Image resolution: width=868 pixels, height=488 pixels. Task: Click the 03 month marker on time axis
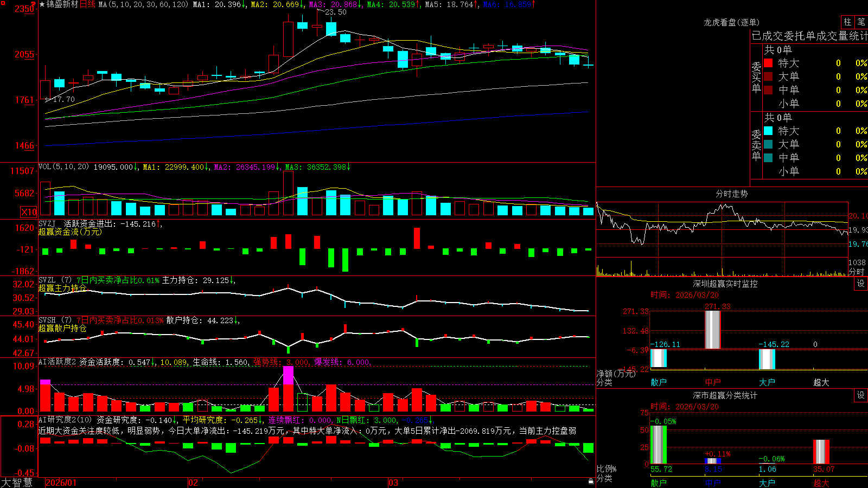click(393, 483)
